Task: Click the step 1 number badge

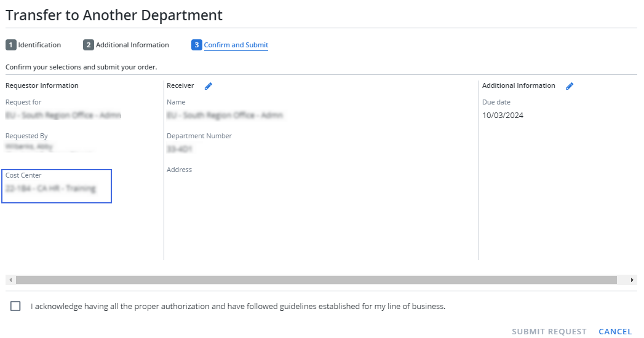Action: pos(11,45)
